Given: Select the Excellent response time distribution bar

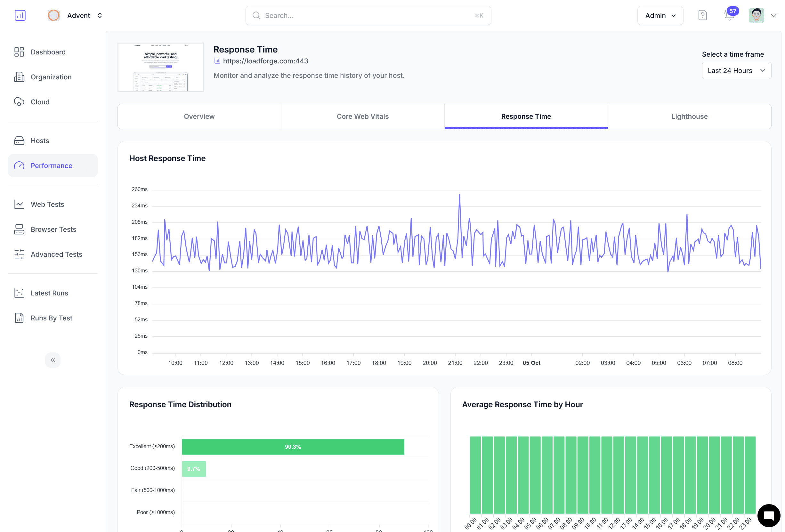Looking at the screenshot, I should coord(293,447).
